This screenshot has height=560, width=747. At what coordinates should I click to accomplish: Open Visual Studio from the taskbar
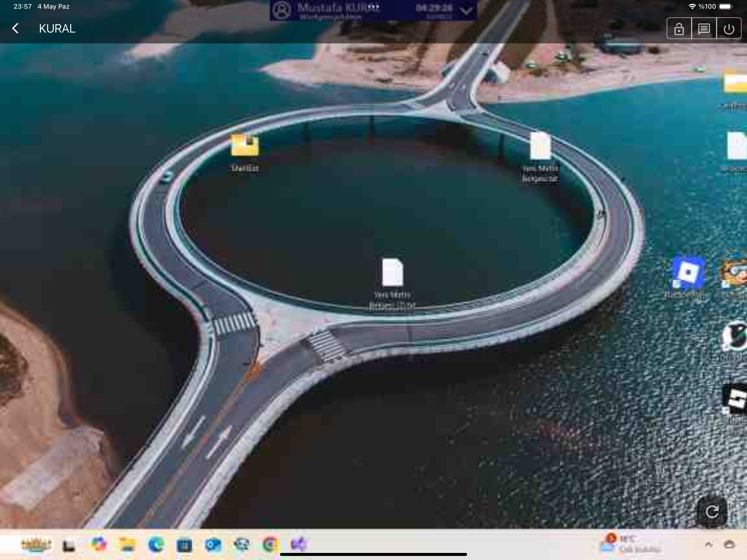(299, 545)
